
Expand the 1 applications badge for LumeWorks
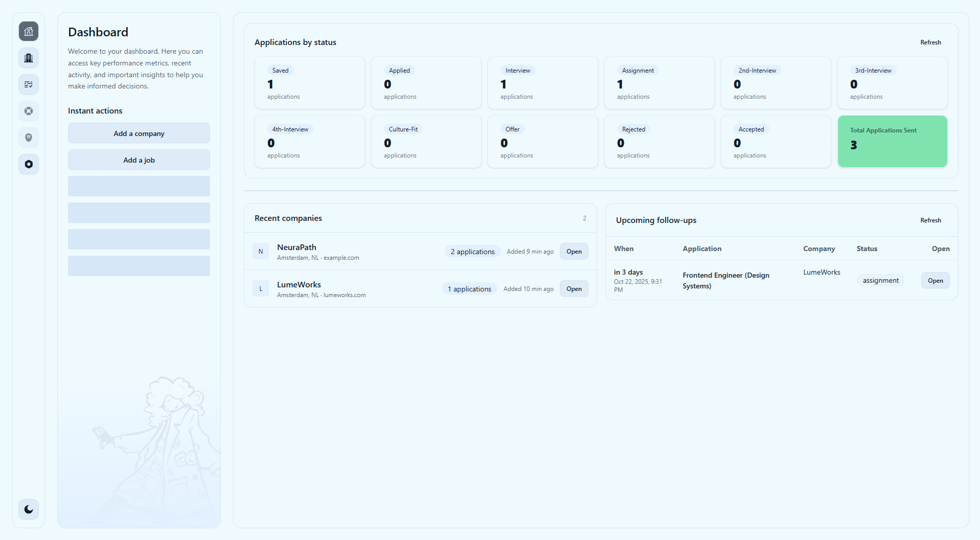469,288
